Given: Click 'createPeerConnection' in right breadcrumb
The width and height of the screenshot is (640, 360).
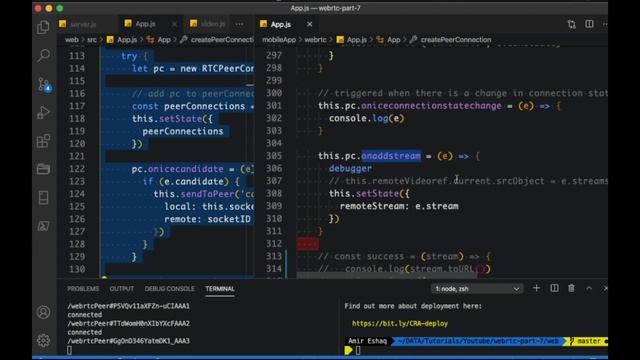Looking at the screenshot, I should pyautogui.click(x=456, y=40).
